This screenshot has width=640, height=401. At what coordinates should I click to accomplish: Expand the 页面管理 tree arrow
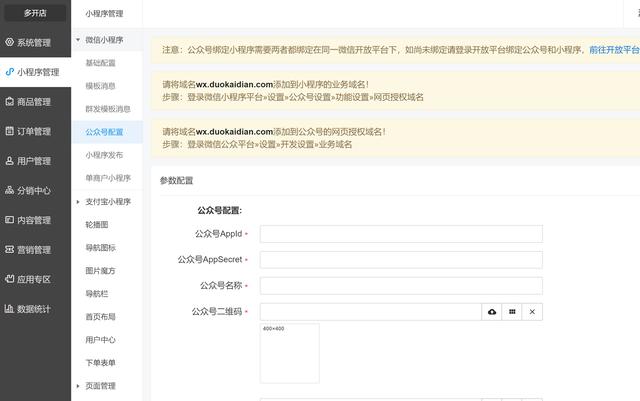[x=78, y=386]
